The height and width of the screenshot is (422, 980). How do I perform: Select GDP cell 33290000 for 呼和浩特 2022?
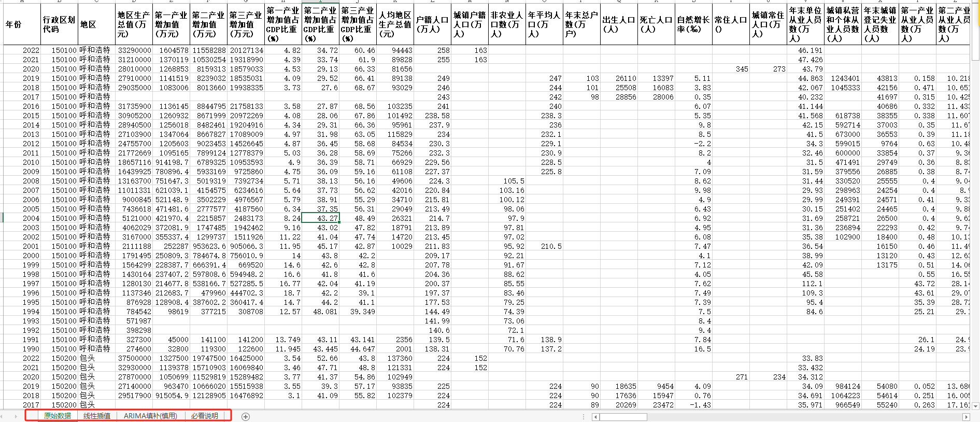[134, 50]
